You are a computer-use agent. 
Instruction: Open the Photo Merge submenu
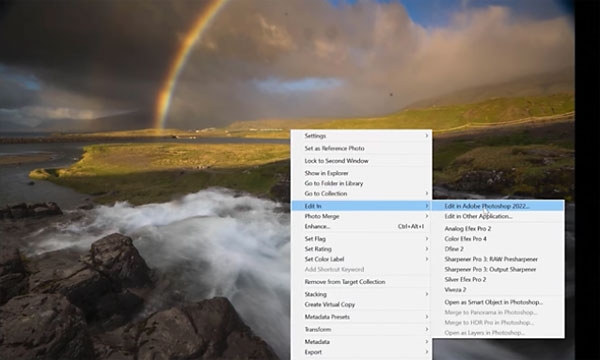click(361, 216)
